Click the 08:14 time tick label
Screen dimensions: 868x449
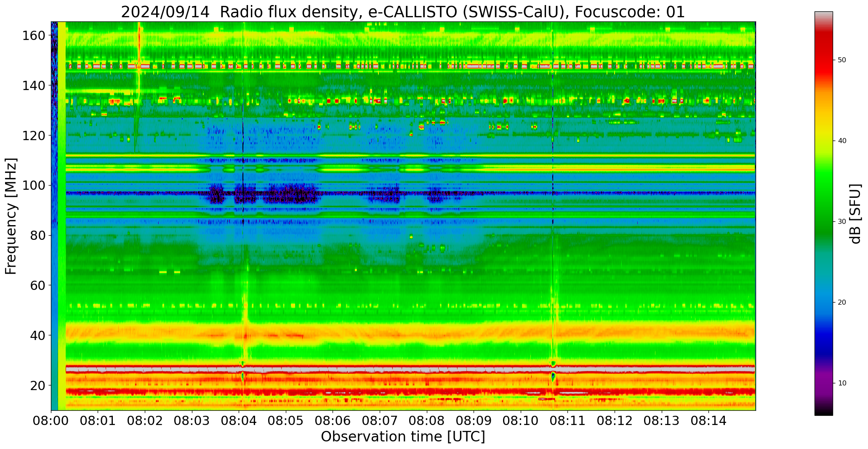tap(708, 421)
